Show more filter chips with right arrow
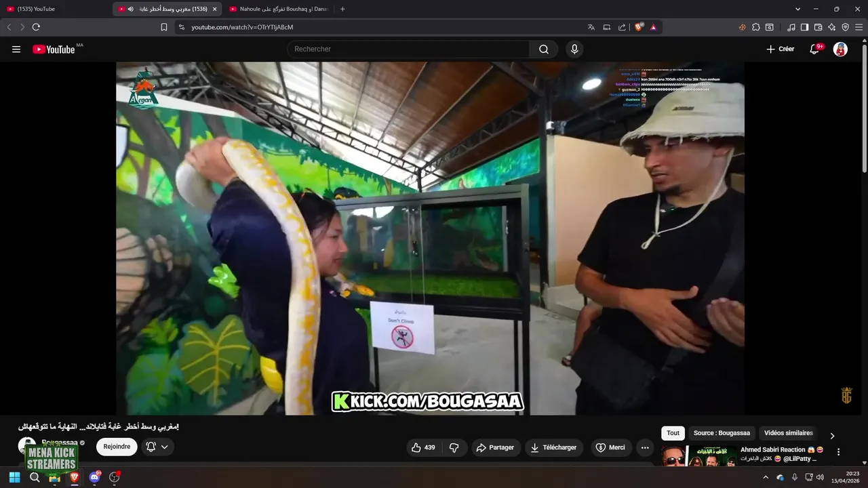Viewport: 868px width, 488px height. click(x=832, y=436)
